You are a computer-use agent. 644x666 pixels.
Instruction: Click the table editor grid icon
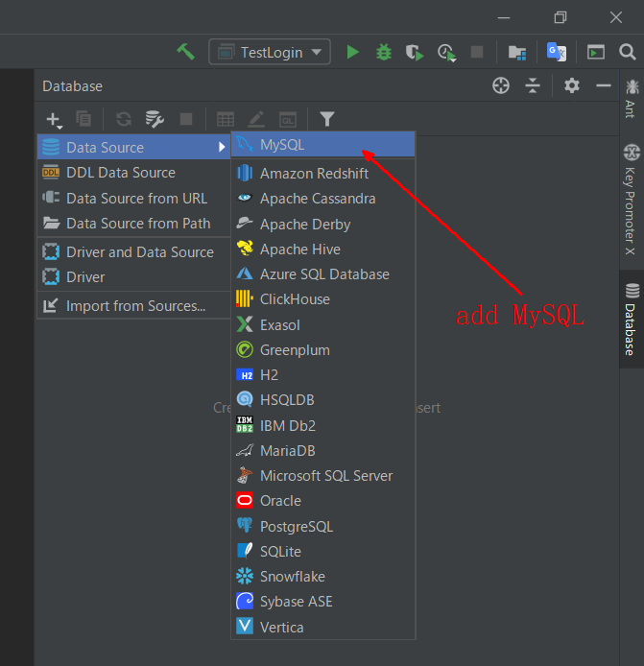[x=226, y=119]
